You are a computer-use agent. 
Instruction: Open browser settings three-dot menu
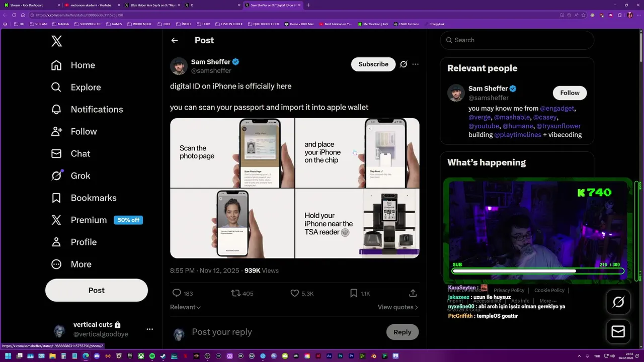[639, 15]
